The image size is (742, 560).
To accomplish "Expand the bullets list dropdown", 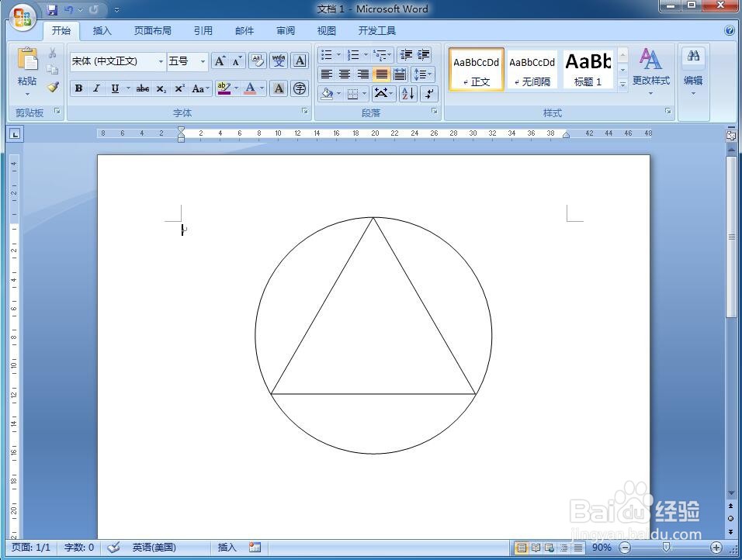I will pos(339,55).
